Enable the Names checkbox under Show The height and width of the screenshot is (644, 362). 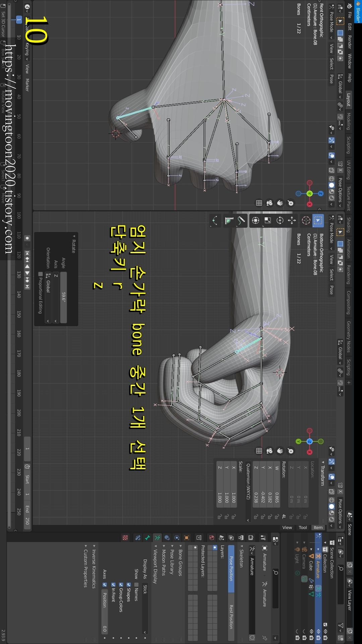tap(136, 585)
